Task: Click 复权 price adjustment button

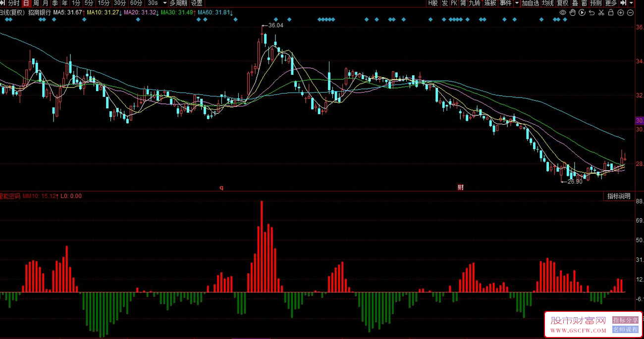Action: [563, 3]
